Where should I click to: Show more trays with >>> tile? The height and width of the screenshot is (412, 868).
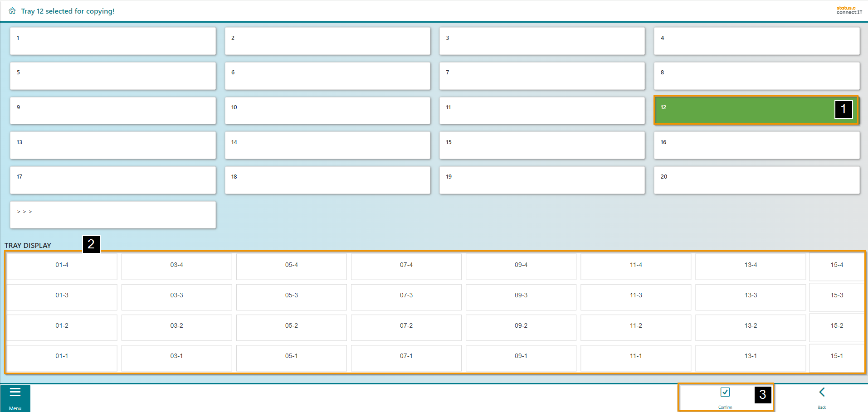(113, 215)
